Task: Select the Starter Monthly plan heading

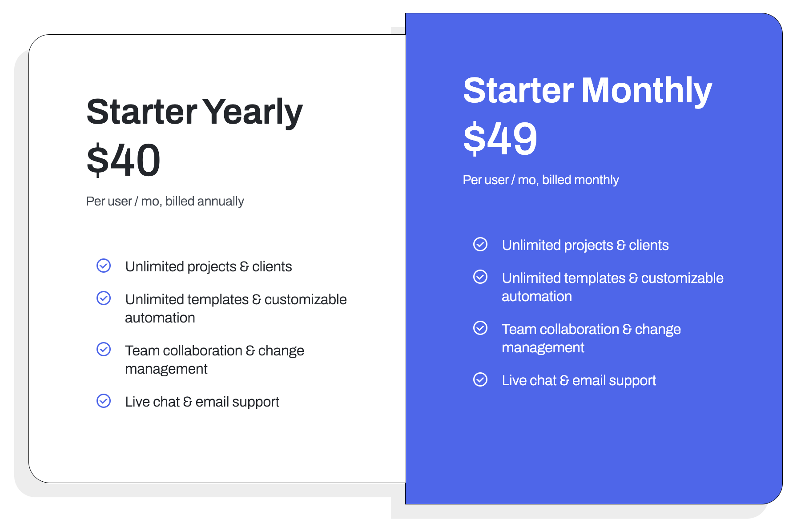Action: 588,90
